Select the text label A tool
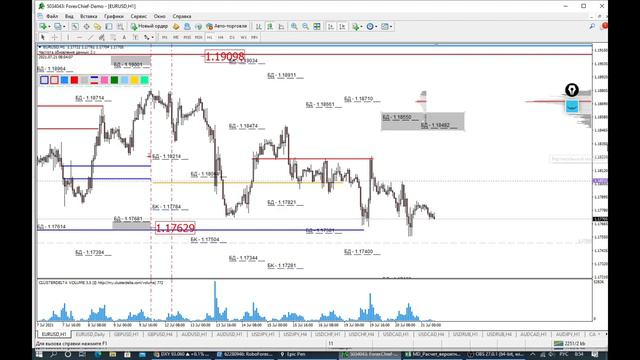 tap(124, 37)
